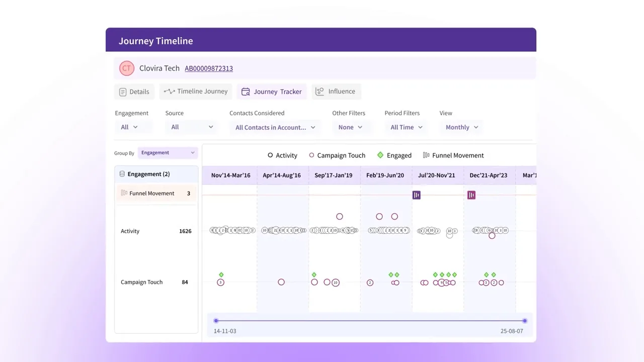Open the Engagement filter dropdown set to All
This screenshot has height=362, width=644.
tap(129, 127)
